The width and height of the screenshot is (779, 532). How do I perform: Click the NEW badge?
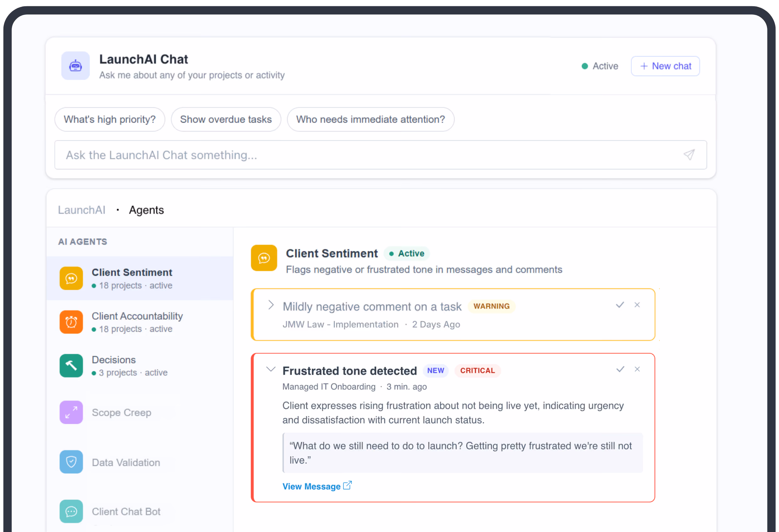436,370
